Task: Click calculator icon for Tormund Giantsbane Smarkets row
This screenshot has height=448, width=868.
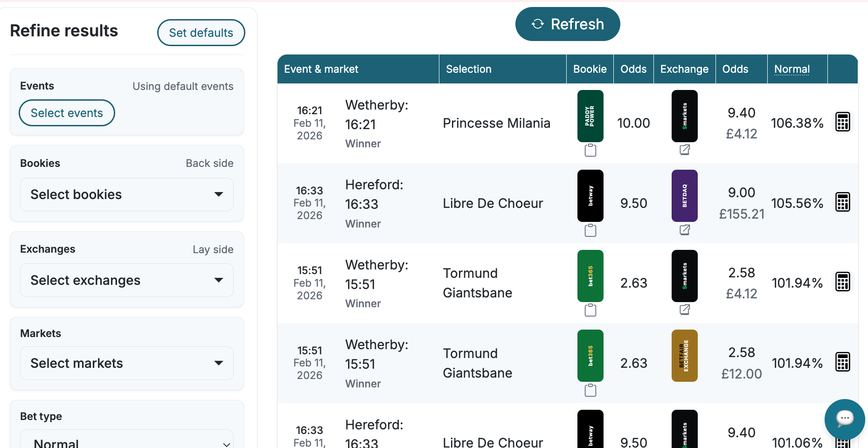Action: [x=842, y=282]
